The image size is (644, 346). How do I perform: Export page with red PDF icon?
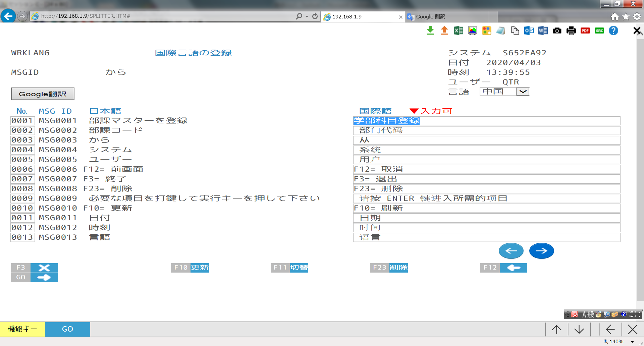pyautogui.click(x=585, y=31)
